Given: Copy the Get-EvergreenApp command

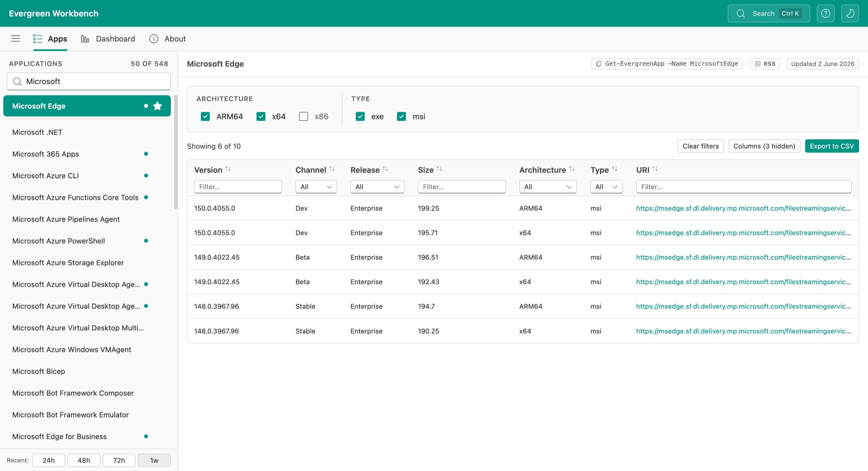Looking at the screenshot, I should [667, 64].
